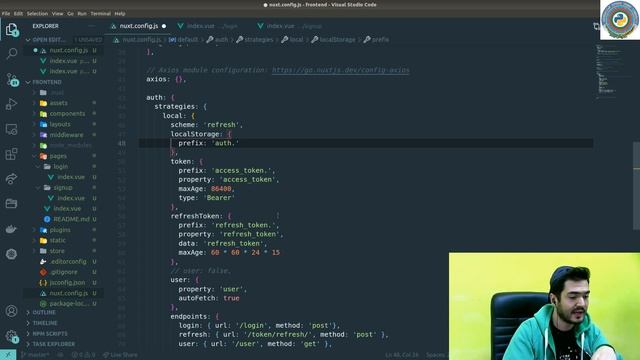Switch to nuxt.config.js editor tab
The width and height of the screenshot is (640, 360).
(138, 26)
